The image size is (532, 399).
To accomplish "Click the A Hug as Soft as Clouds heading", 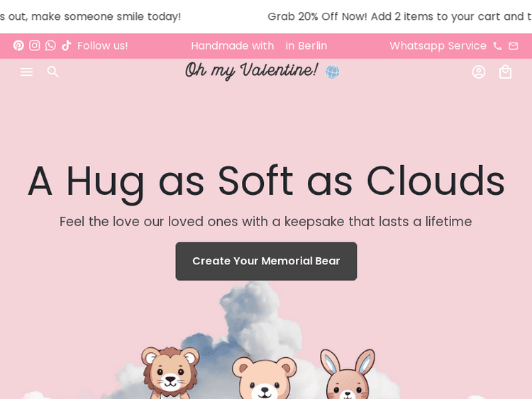I will (x=266, y=181).
